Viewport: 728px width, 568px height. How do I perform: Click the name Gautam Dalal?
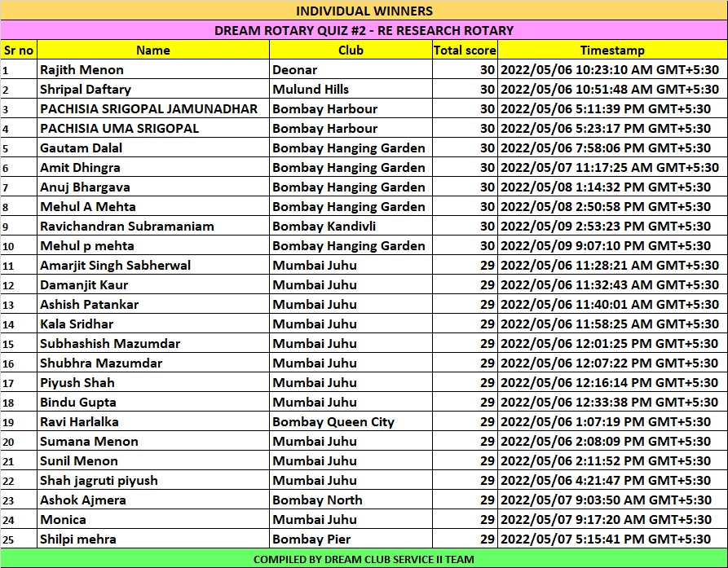(x=82, y=148)
